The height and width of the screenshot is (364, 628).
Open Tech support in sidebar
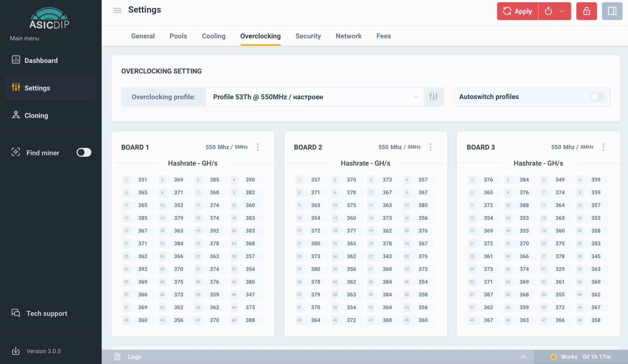coord(47,313)
